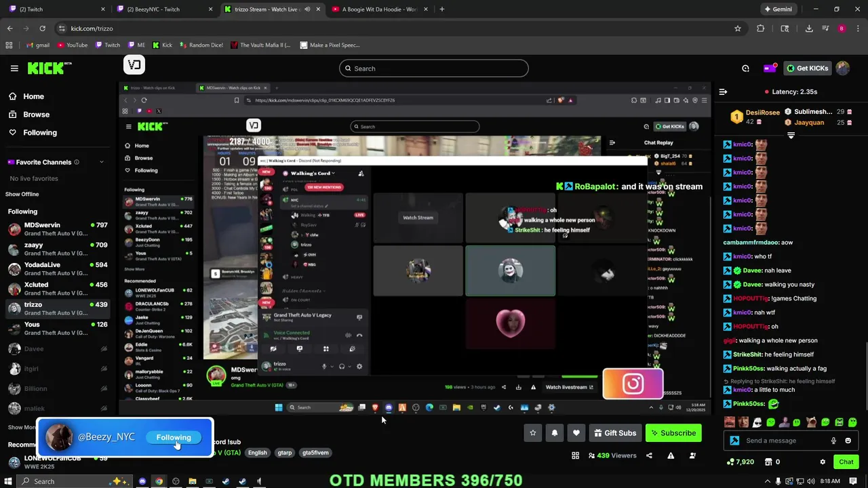Open Discord from the Windows taskbar

tap(142, 481)
